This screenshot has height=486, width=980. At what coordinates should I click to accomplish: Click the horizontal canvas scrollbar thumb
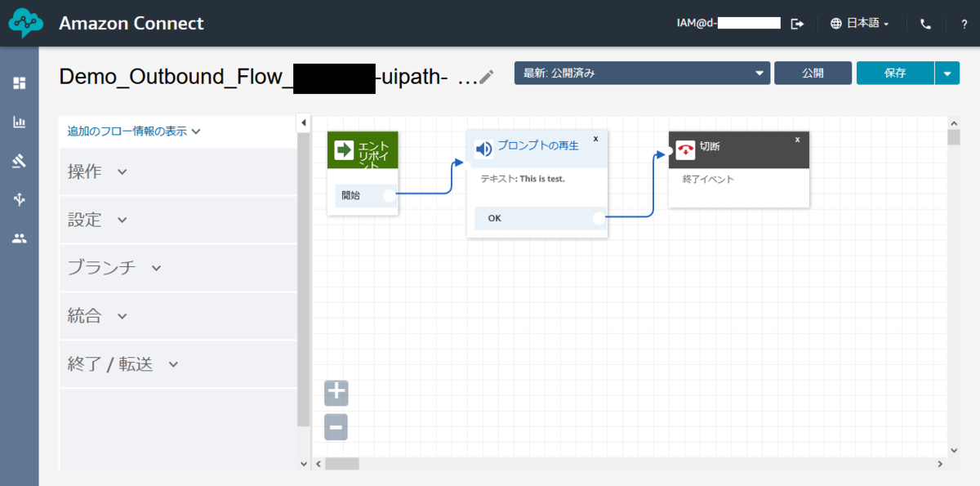342,463
